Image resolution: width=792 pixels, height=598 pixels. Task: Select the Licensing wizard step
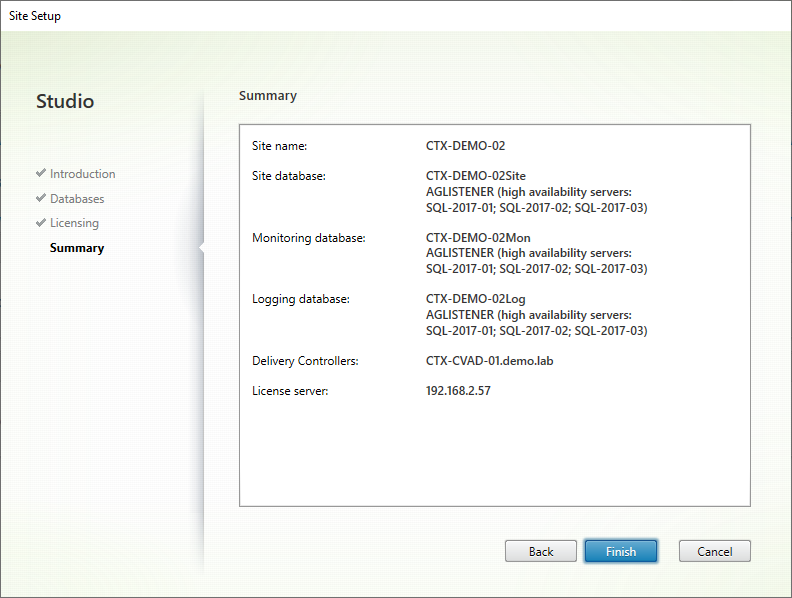[x=74, y=223]
